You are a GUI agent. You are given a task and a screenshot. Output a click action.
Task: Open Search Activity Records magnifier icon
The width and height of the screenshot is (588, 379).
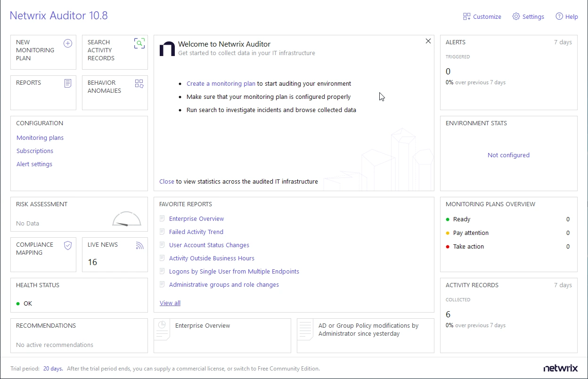point(139,43)
